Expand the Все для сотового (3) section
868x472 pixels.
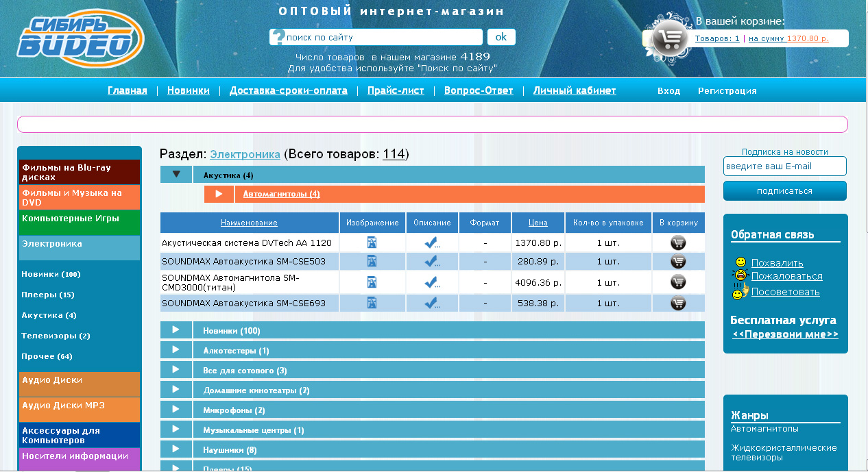point(433,370)
